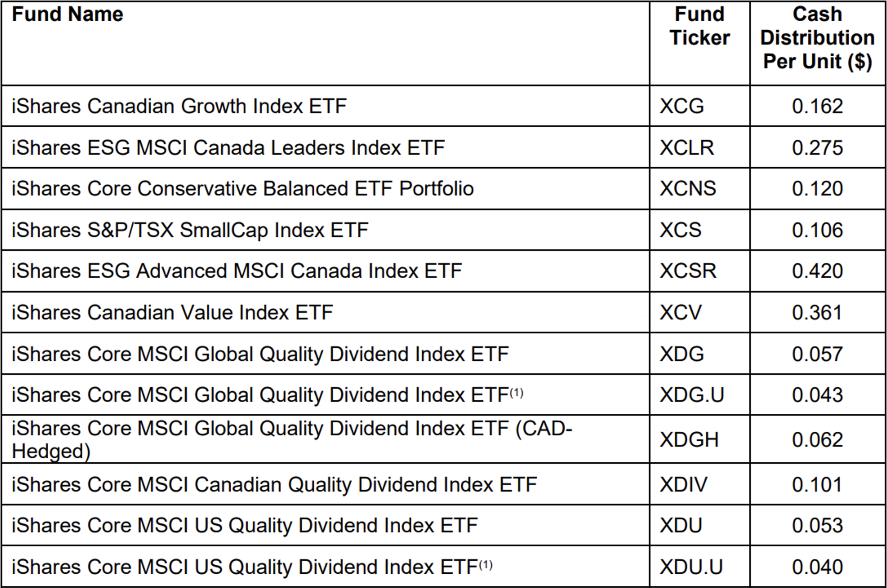
Task: Click the Fund Ticker column header
Action: click(x=700, y=26)
